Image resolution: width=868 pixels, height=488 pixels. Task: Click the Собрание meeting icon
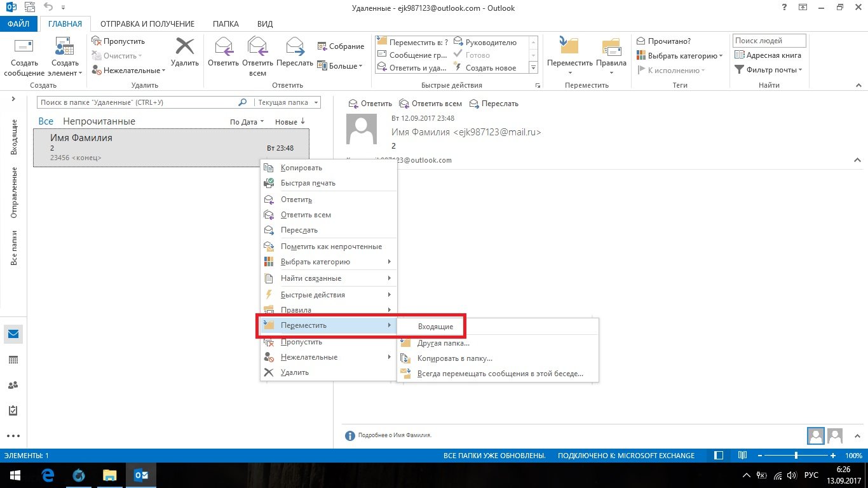tap(322, 46)
